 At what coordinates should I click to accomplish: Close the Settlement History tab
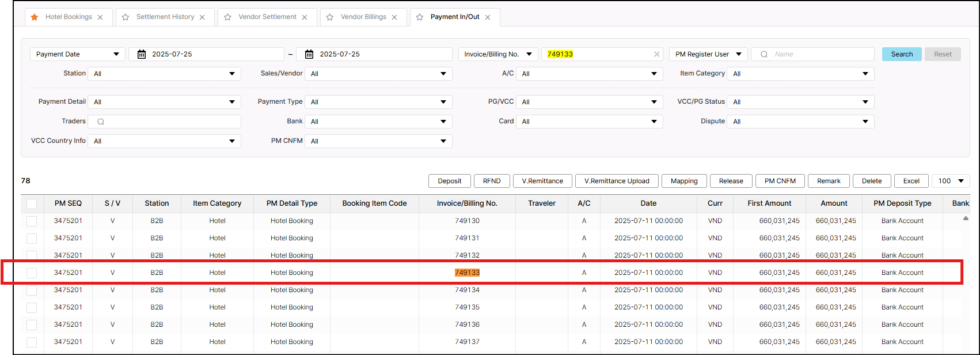tap(202, 17)
